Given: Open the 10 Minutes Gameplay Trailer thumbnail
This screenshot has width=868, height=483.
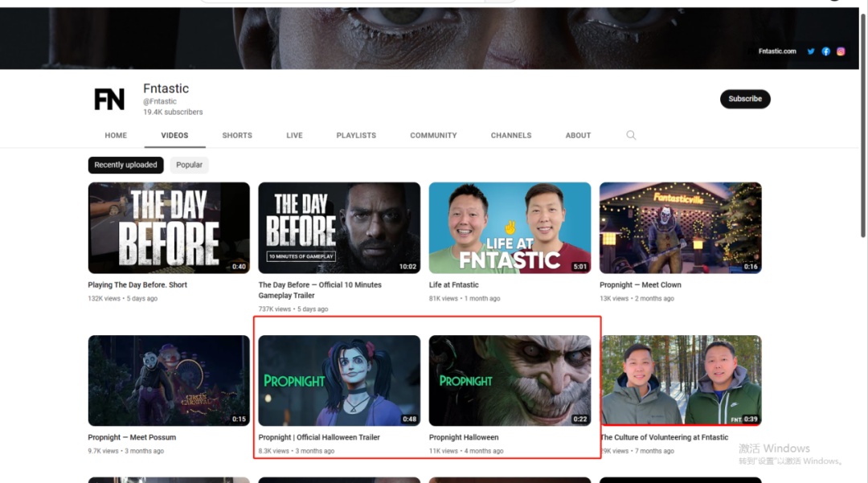Looking at the screenshot, I should tap(339, 228).
